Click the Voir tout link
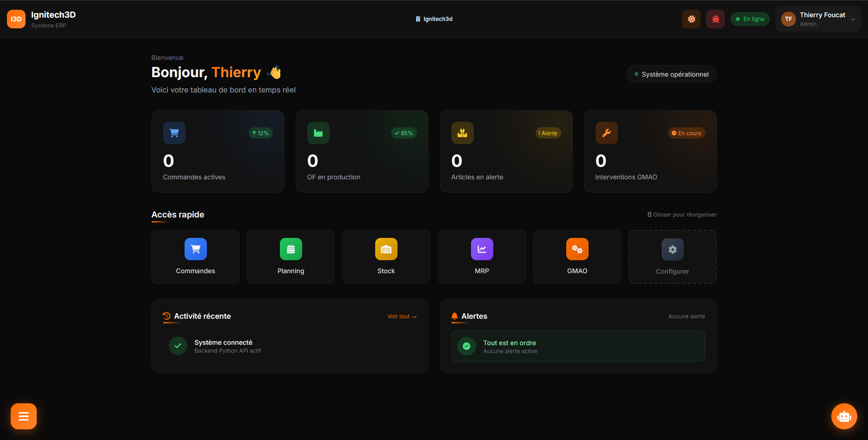Image resolution: width=868 pixels, height=440 pixels. (402, 316)
